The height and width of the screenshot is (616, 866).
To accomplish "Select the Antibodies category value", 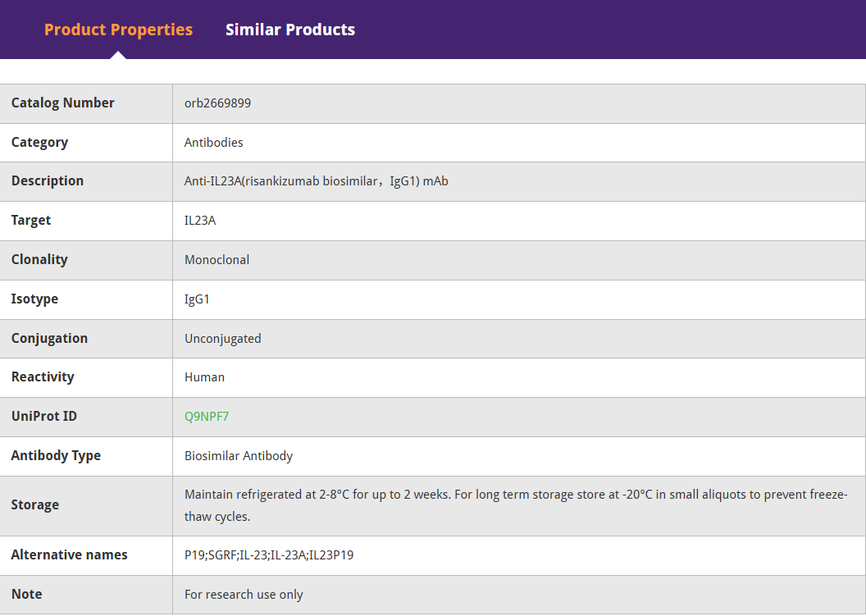I will click(x=214, y=143).
